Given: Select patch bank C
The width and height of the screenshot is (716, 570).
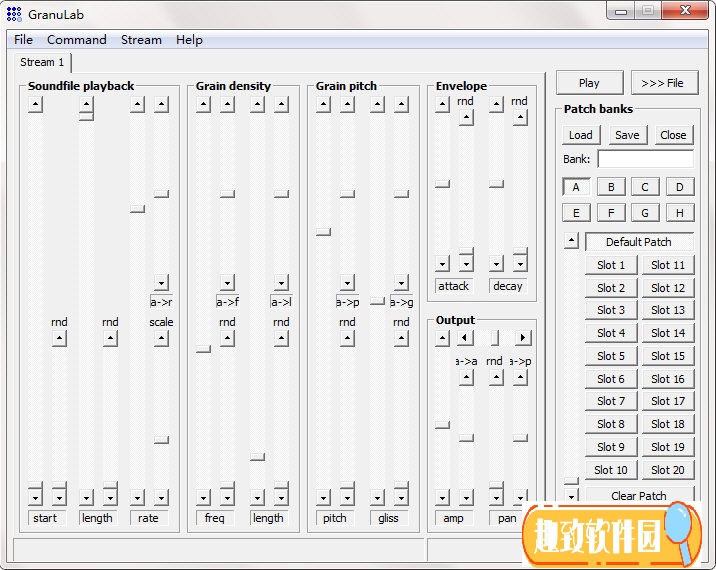Looking at the screenshot, I should 645,187.
